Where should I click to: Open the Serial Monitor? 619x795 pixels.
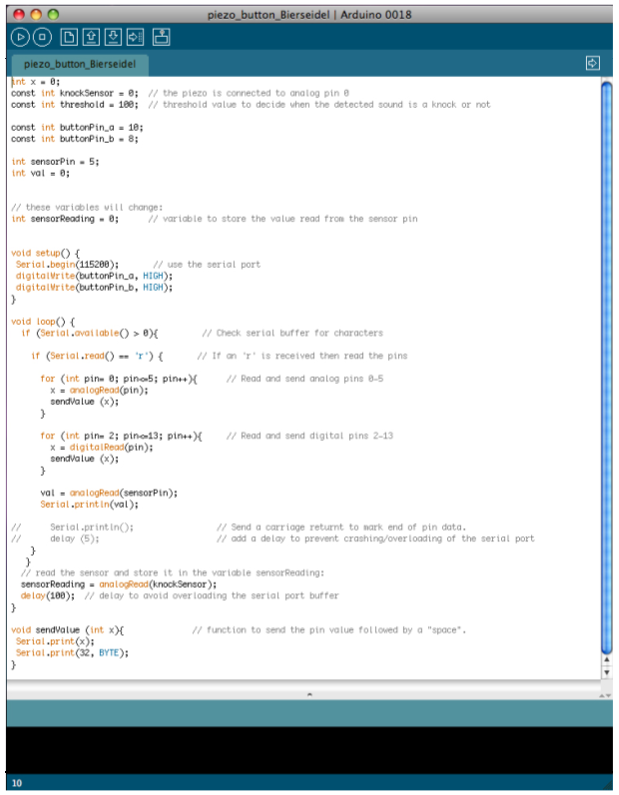161,37
